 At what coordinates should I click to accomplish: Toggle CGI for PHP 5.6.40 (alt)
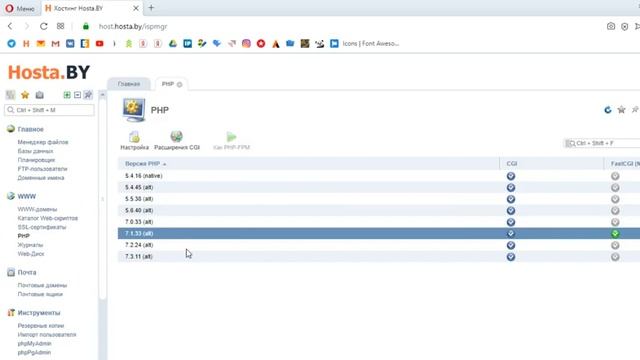511,211
